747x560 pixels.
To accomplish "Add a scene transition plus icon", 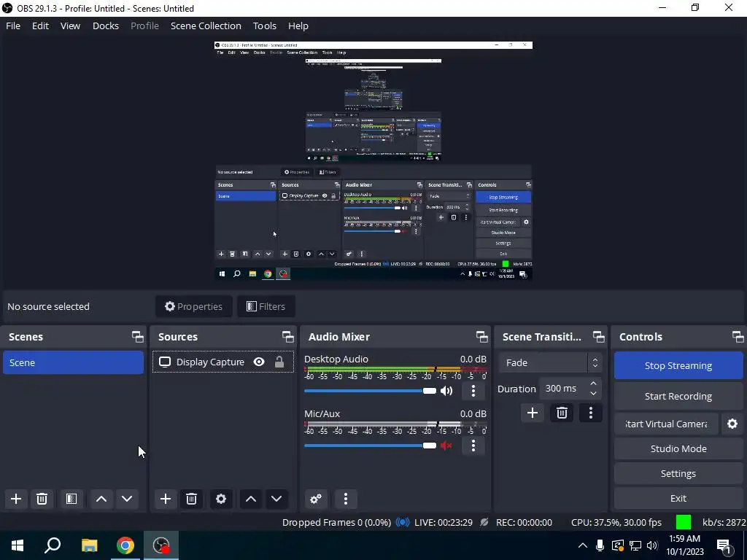I will click(x=533, y=413).
